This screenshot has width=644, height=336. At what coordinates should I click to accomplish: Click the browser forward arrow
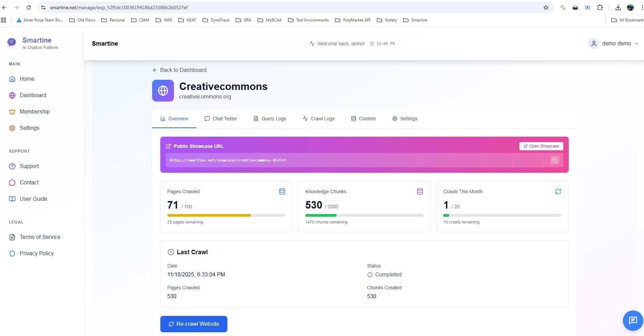(x=16, y=7)
